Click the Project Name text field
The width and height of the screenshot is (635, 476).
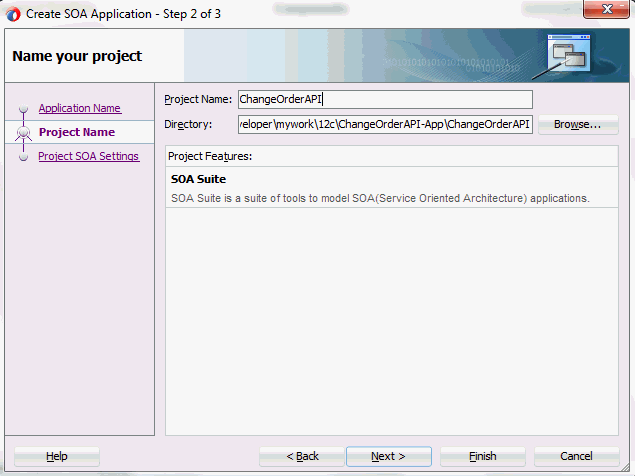(385, 99)
